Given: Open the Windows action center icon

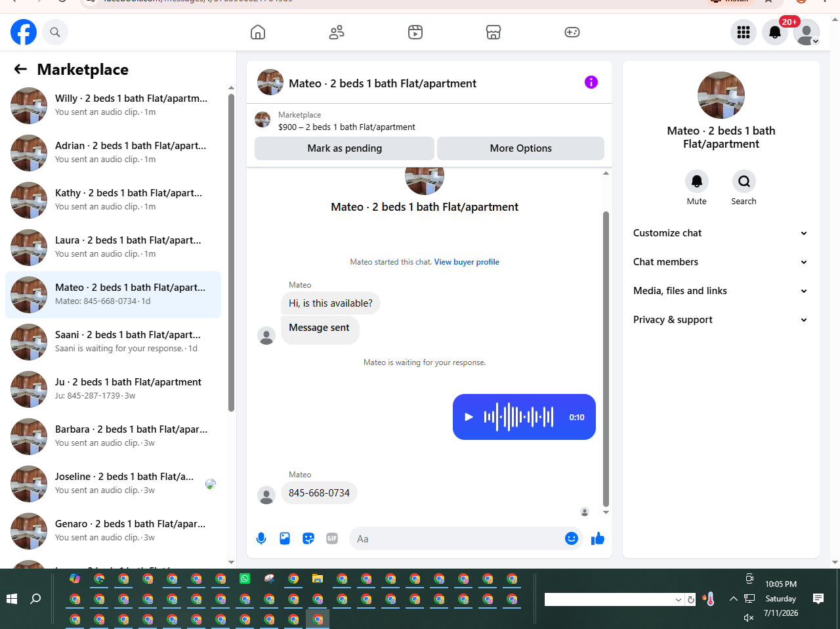Looking at the screenshot, I should pos(818,598).
